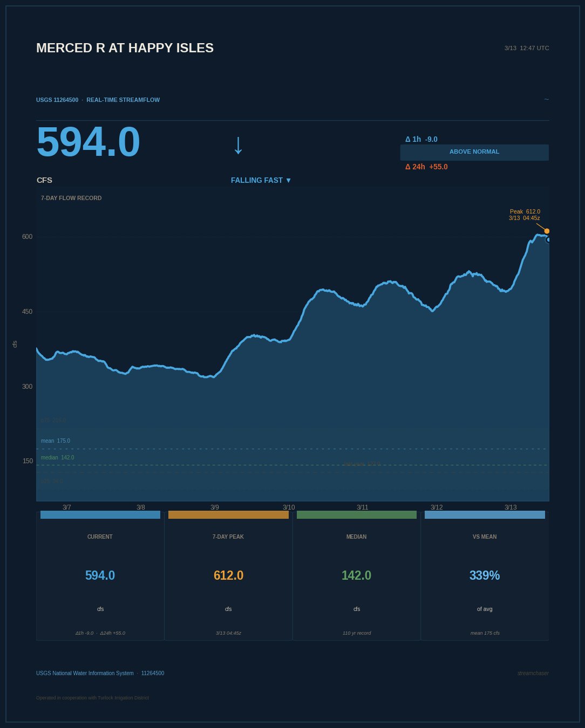Click the MEDIAN card heading
The image size is (585, 728).
click(x=356, y=537)
